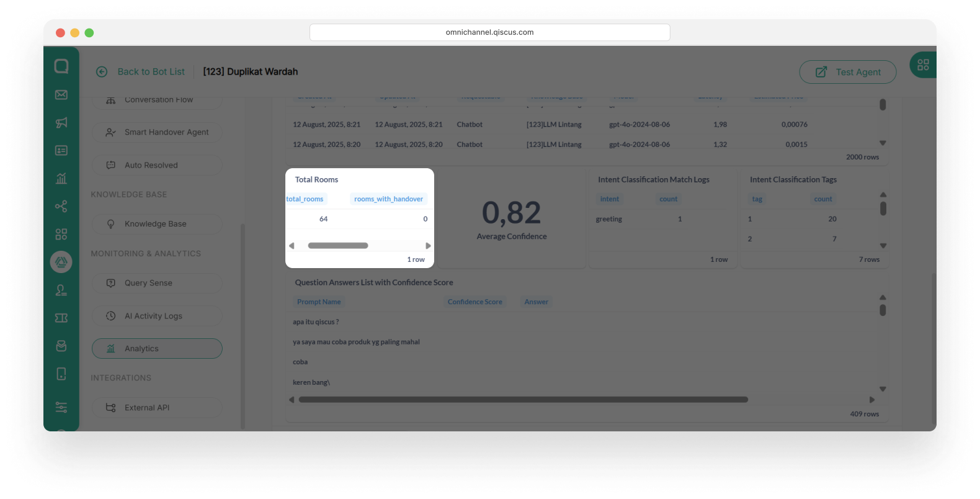Open the mobile device icon in sidebar
980x499 pixels.
click(61, 374)
